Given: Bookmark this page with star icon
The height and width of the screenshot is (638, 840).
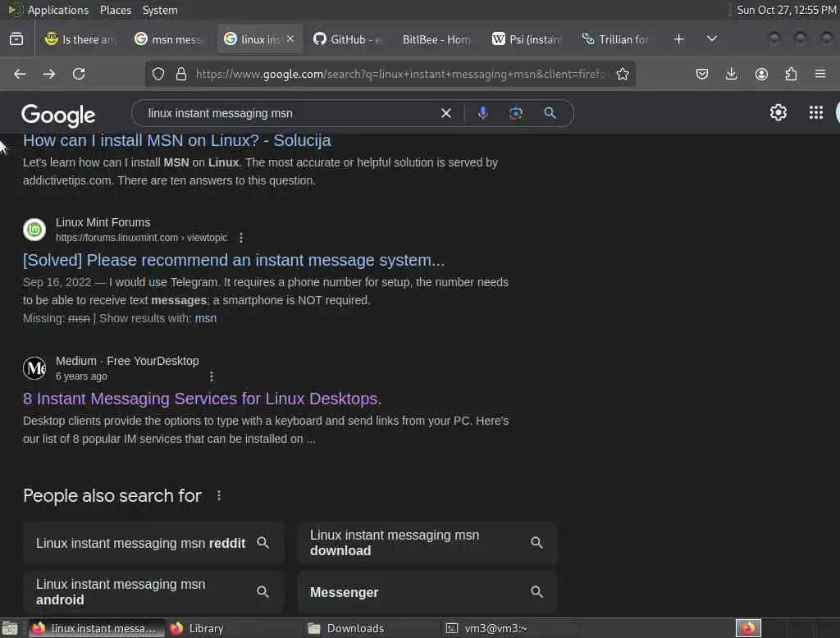Looking at the screenshot, I should pos(622,74).
